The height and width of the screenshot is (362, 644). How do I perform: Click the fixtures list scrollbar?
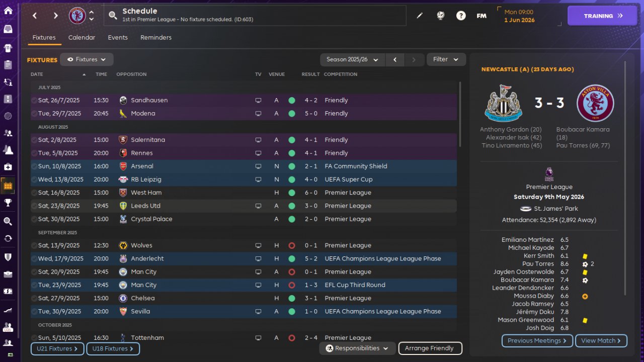pyautogui.click(x=460, y=116)
